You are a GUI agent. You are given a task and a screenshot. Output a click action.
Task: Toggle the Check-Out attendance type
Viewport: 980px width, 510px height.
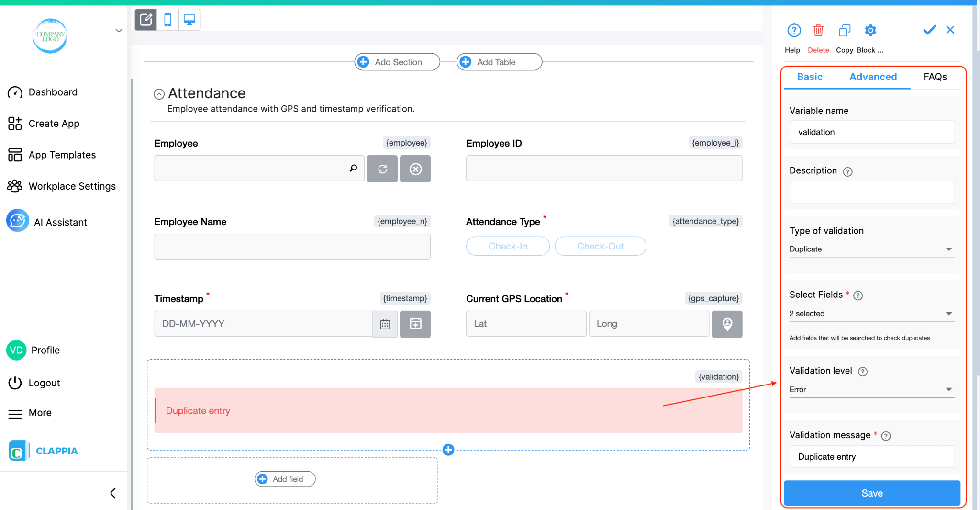tap(600, 246)
